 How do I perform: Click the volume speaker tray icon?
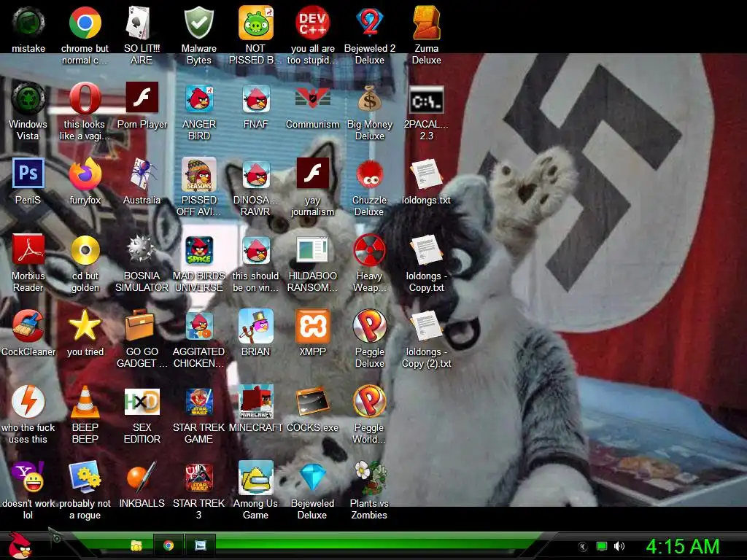(619, 546)
